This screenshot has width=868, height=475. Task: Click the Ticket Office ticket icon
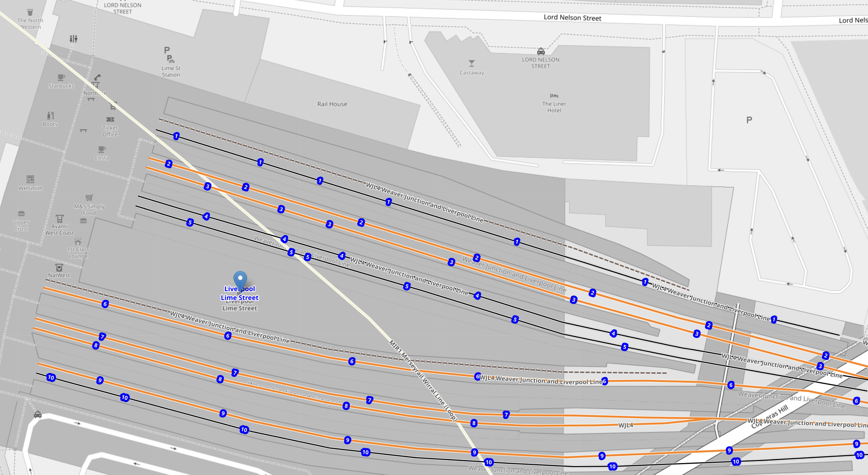point(110,119)
